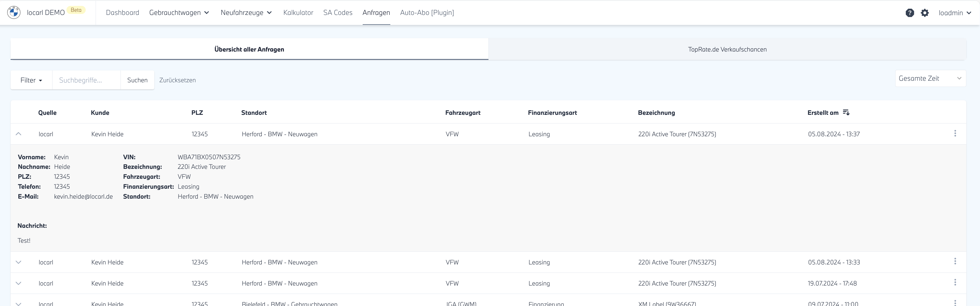Expand the 05.08.2024 13:33 request row
This screenshot has width=980, height=306.
[18, 262]
